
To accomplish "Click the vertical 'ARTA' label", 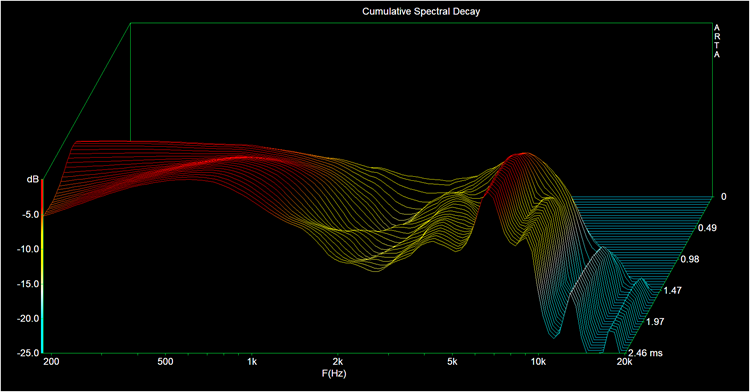I will tap(717, 41).
